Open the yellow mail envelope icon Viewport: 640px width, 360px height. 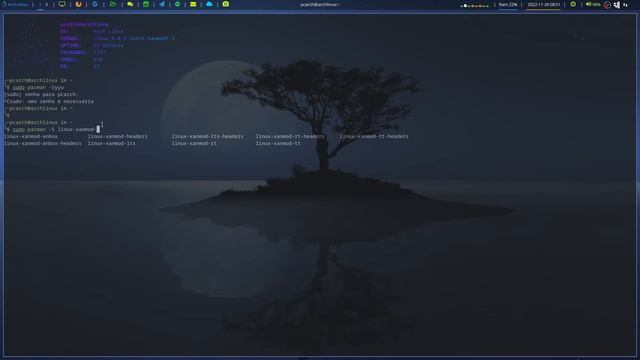click(193, 4)
